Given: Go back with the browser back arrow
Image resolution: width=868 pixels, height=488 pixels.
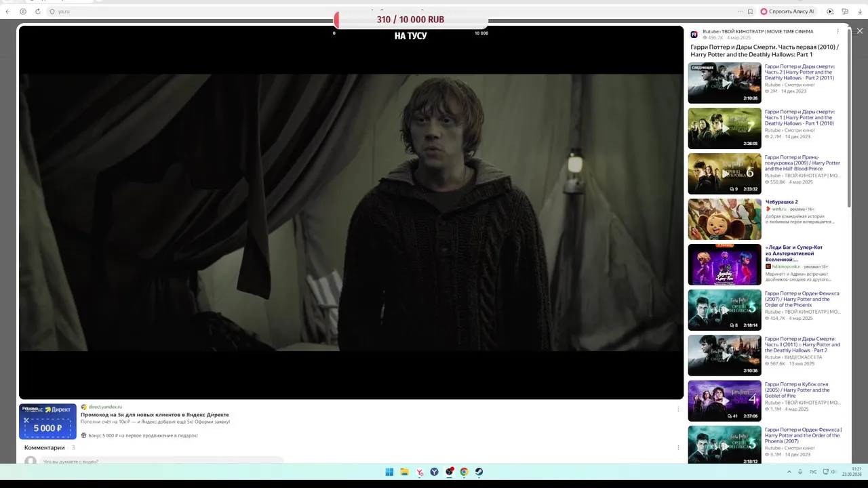Looking at the screenshot, I should [8, 12].
